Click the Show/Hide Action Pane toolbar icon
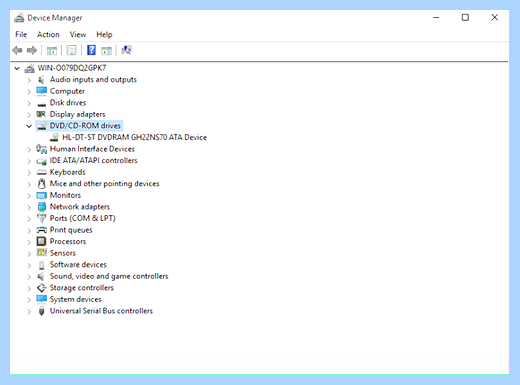The image size is (520, 385). [106, 51]
